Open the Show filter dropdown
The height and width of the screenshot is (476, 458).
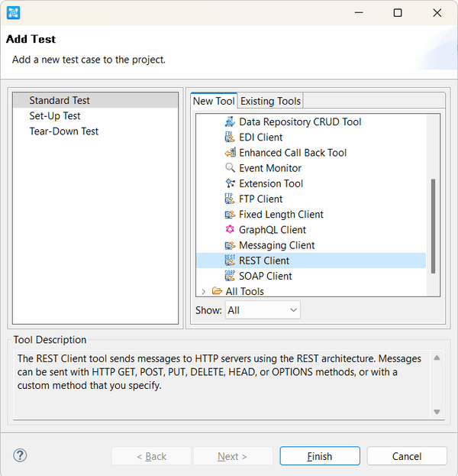[263, 310]
